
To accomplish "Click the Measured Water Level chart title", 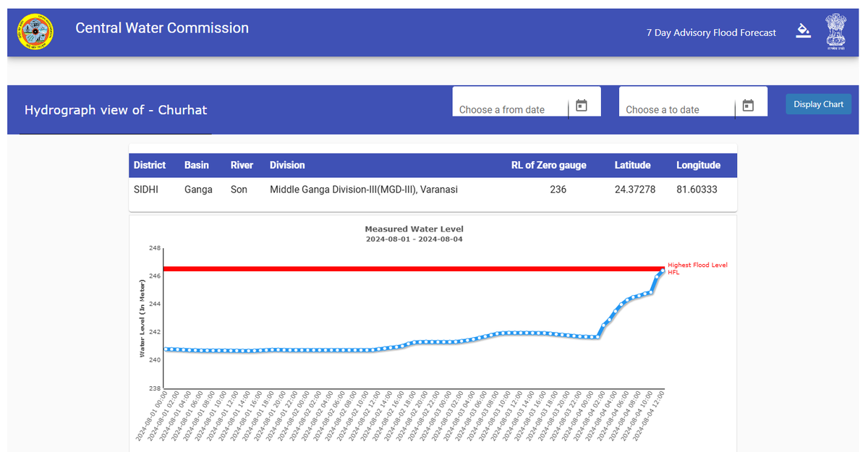I will point(414,229).
